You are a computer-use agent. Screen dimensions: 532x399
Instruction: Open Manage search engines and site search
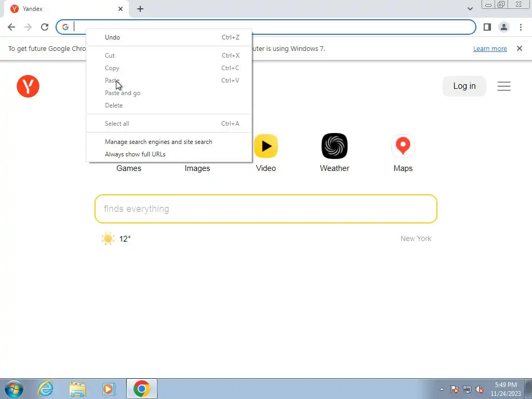(x=169, y=142)
